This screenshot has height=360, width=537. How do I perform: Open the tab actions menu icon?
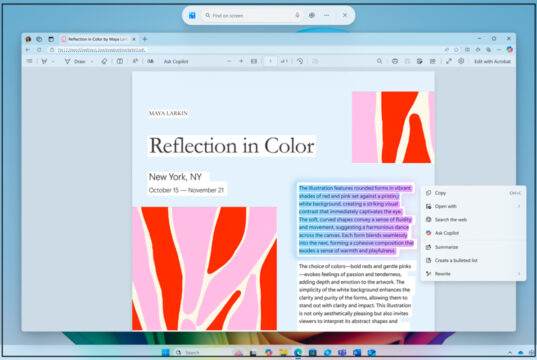(51, 39)
